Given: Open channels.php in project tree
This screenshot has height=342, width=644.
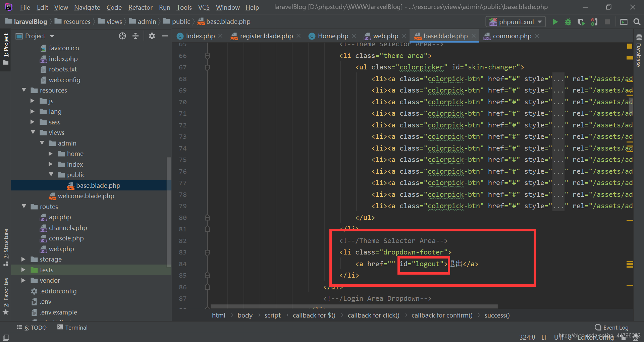Looking at the screenshot, I should click(68, 228).
